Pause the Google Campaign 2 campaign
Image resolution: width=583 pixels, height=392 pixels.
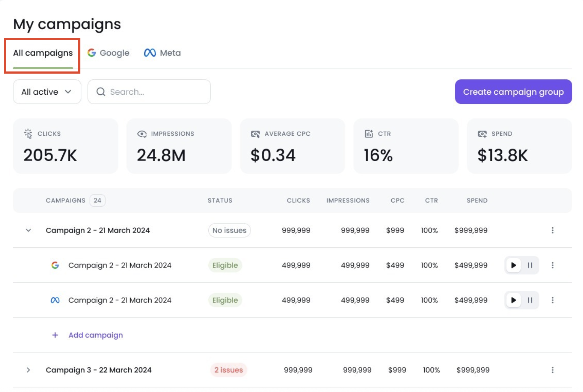point(530,265)
